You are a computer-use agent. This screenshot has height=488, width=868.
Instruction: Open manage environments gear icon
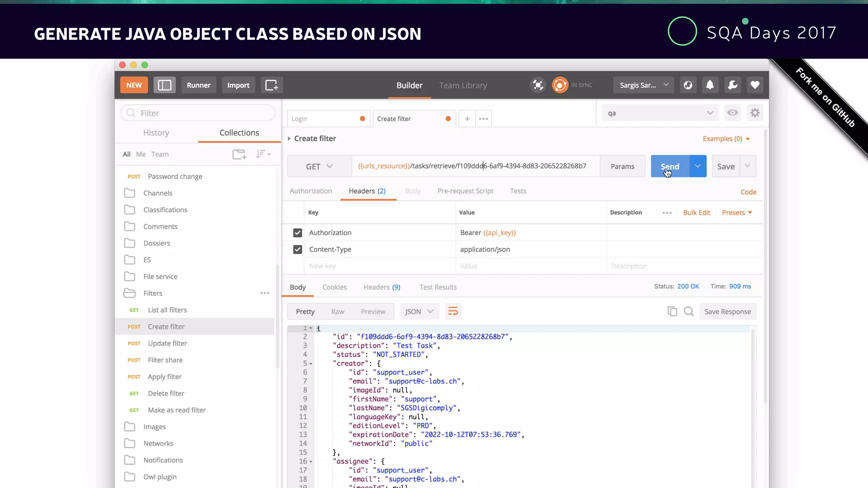(755, 113)
